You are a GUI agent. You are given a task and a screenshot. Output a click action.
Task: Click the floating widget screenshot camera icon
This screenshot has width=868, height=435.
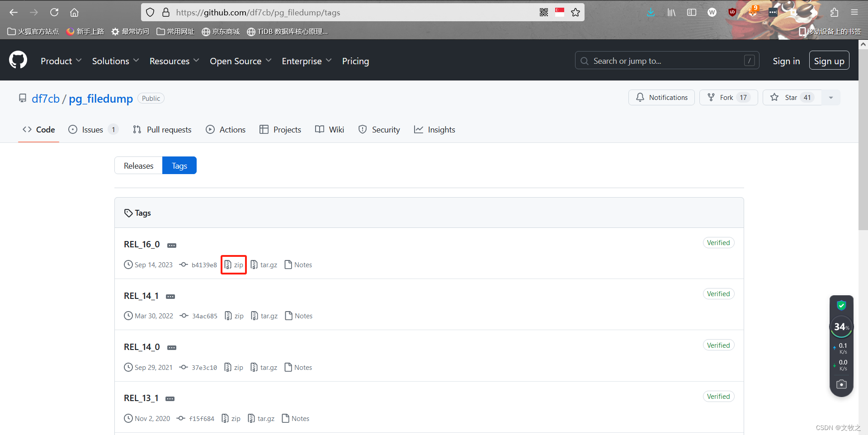[x=841, y=384]
